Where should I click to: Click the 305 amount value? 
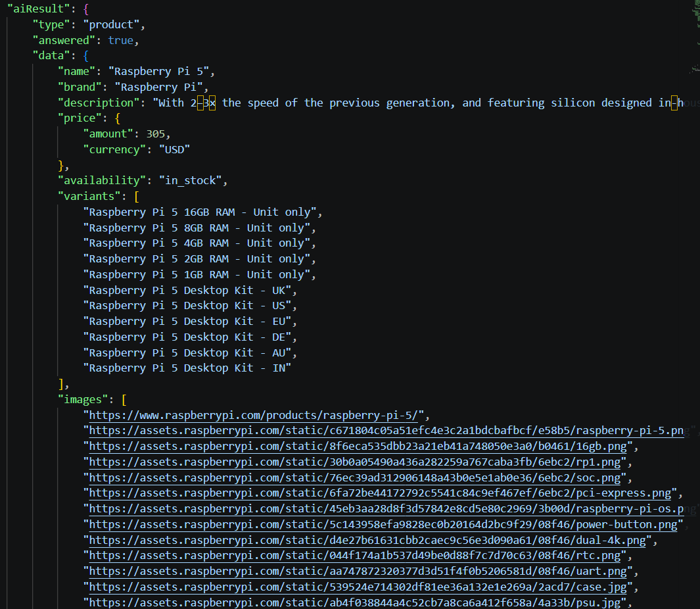(x=155, y=134)
